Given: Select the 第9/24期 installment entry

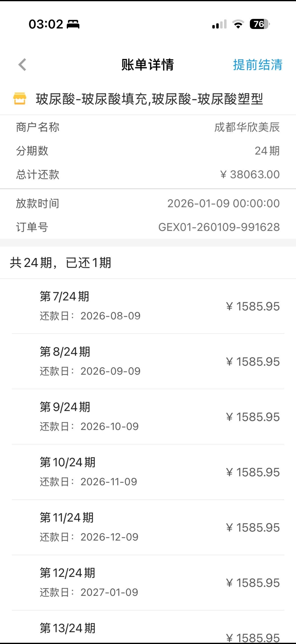Looking at the screenshot, I should pos(148,417).
